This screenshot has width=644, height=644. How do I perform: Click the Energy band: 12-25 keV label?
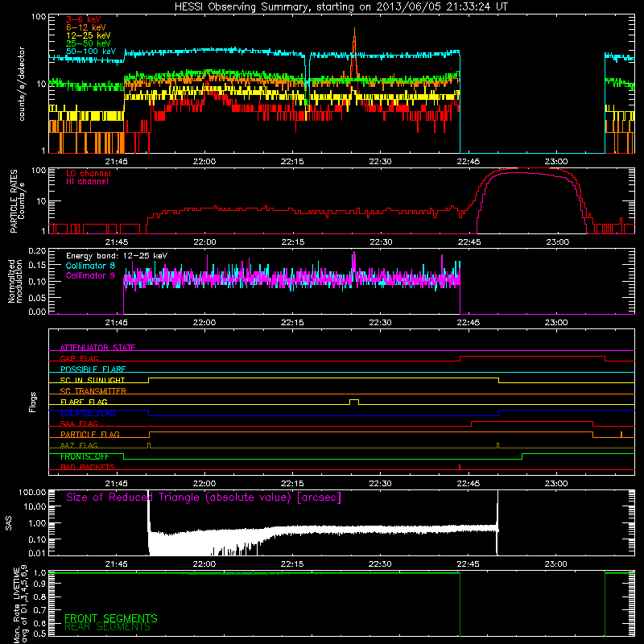coord(117,256)
